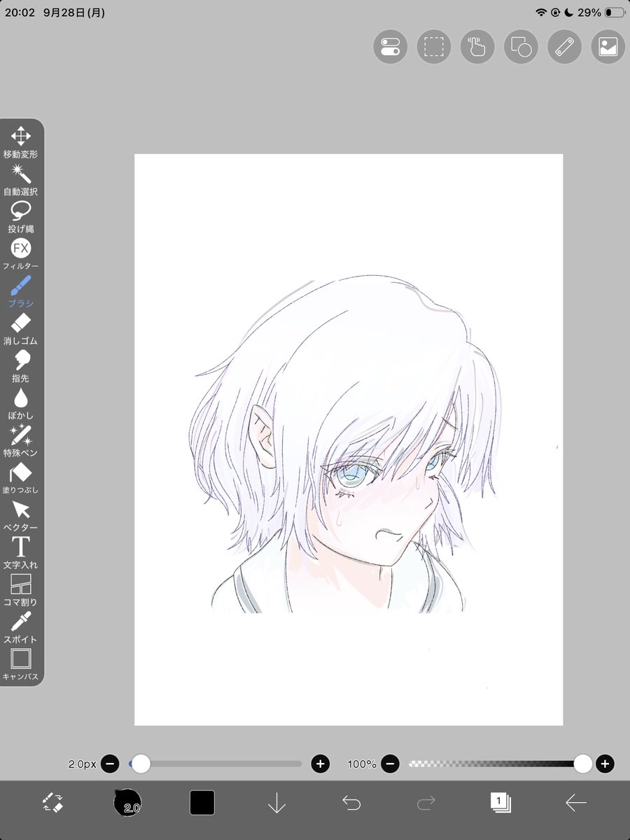Open the layers panel showing 1

click(500, 802)
